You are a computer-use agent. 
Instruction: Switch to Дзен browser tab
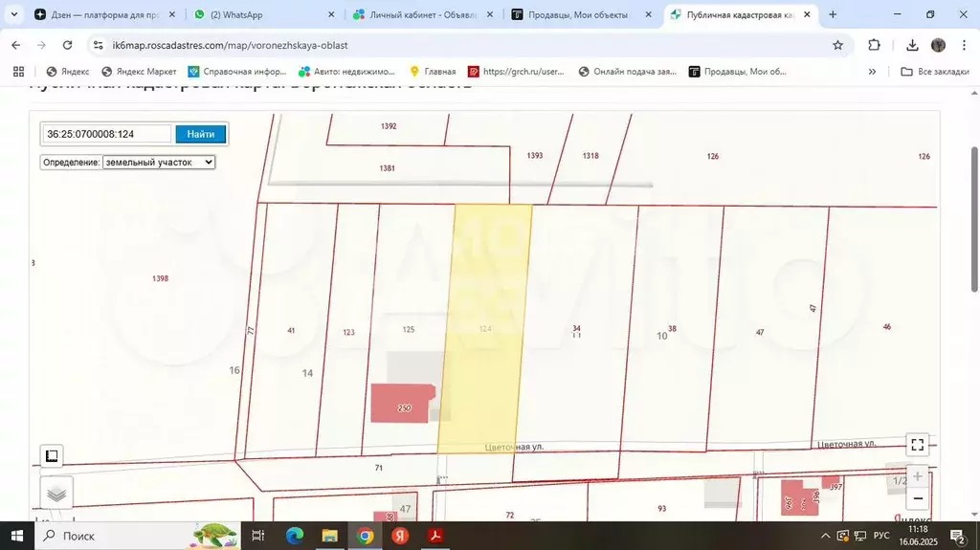click(105, 14)
